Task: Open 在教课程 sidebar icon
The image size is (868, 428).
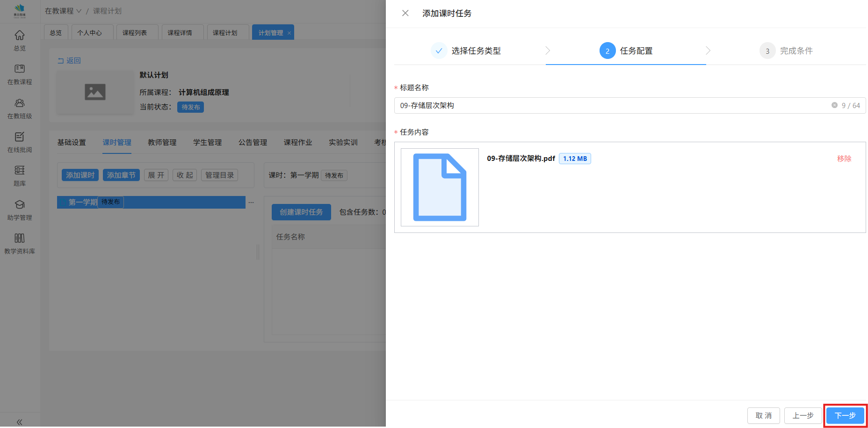Action: point(20,69)
